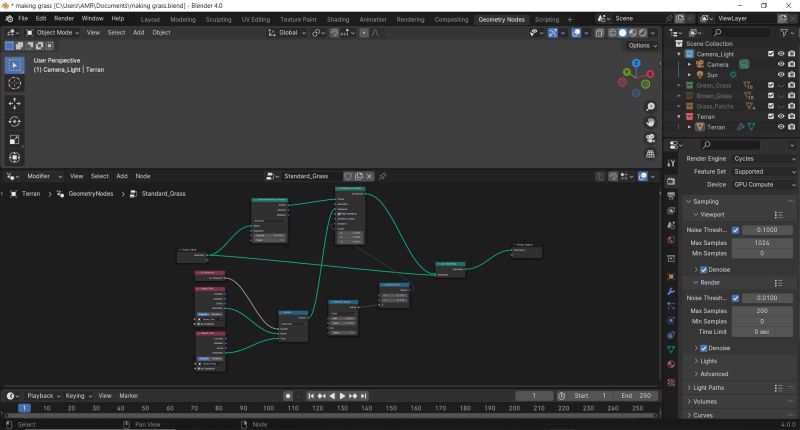
Task: Click the zoom viewport magnifier icon
Action: click(650, 107)
